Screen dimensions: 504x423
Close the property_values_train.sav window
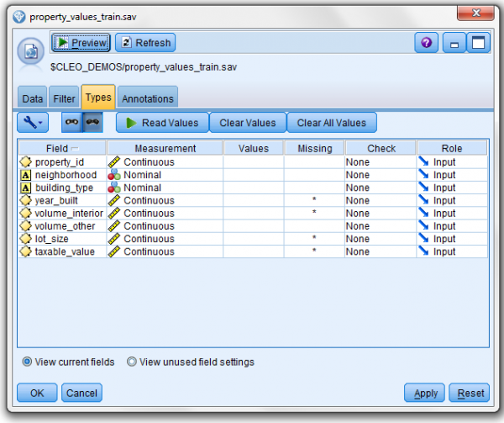tap(475, 13)
